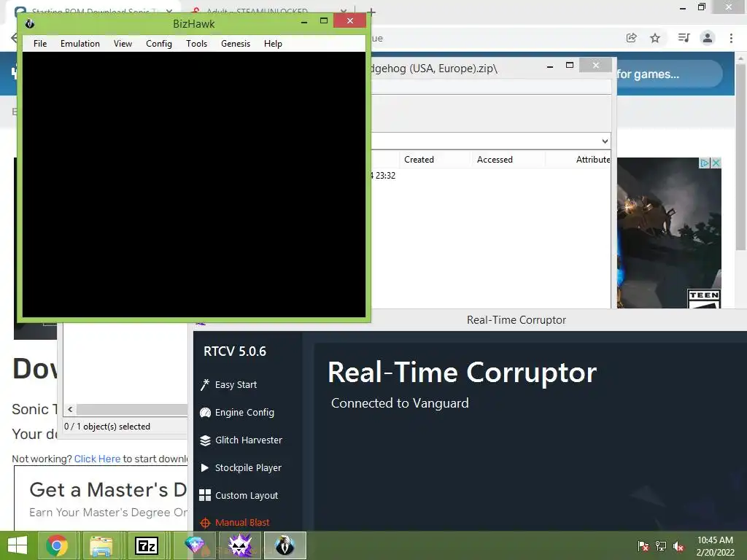Screen dimensions: 747x560
Task: Open the Help menu in BizHawk
Action: (x=273, y=43)
